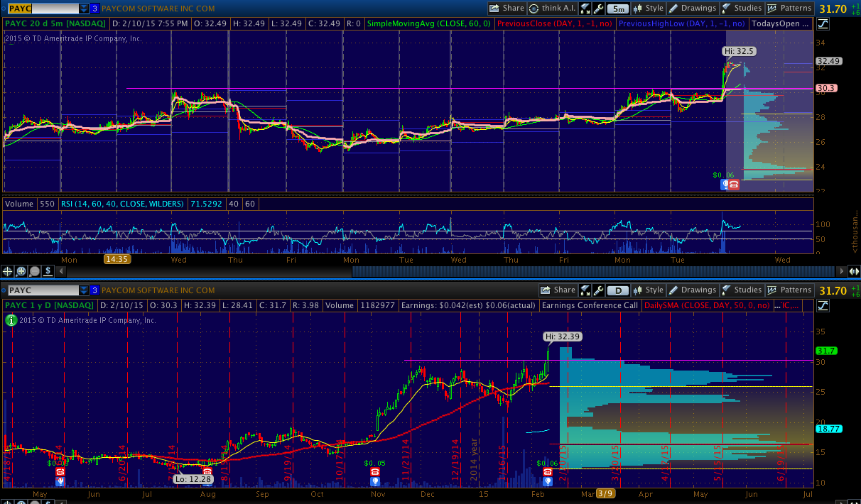Open Studies in the upper chart toolbar
This screenshot has width=861, height=504.
[x=741, y=9]
